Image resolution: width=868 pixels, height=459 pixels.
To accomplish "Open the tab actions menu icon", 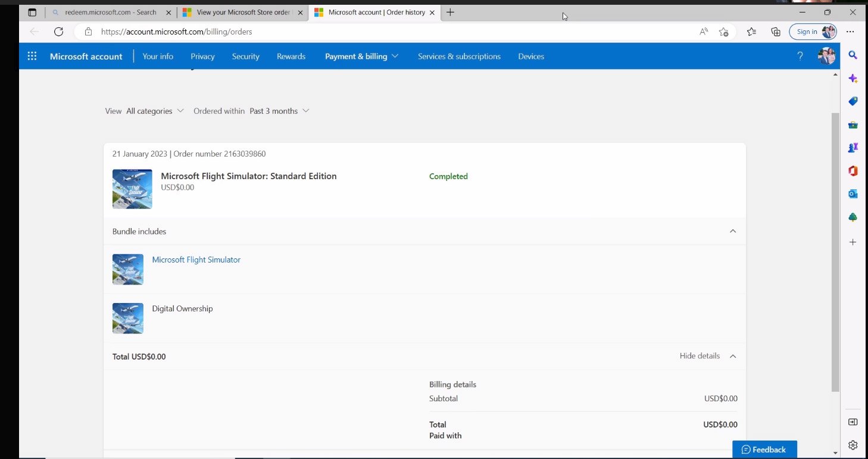I will [x=32, y=12].
